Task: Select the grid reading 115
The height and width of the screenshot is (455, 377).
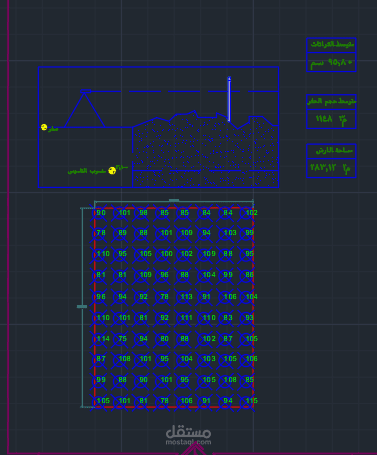Action: (x=251, y=401)
